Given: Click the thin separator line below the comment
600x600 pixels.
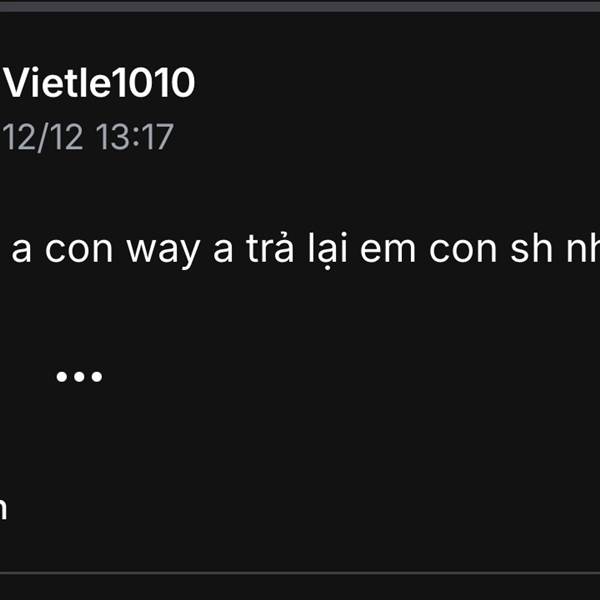Looking at the screenshot, I should pos(300,573).
